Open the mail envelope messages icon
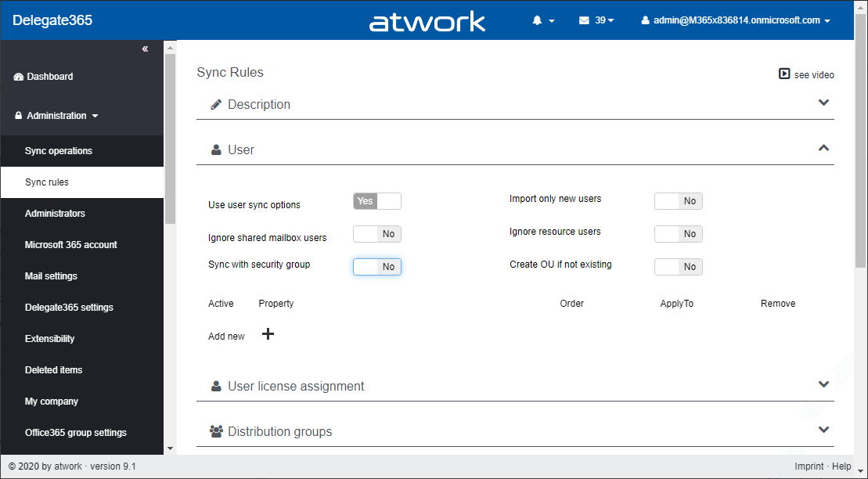This screenshot has width=868, height=479. 584,20
